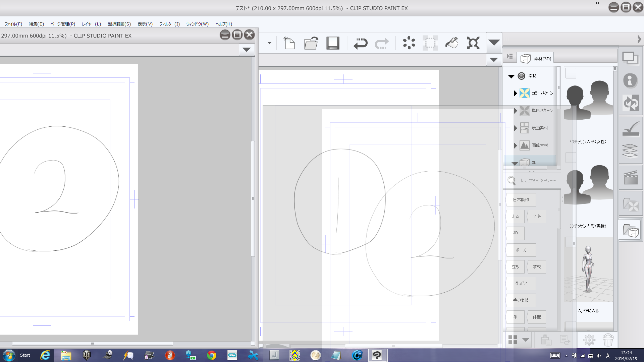Check the box above 3Dデッサン人形(女性) thumbnail
The width and height of the screenshot is (644, 362).
(x=571, y=73)
